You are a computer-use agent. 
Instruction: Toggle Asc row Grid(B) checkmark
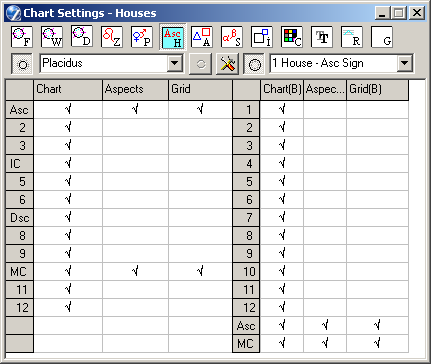(377, 325)
